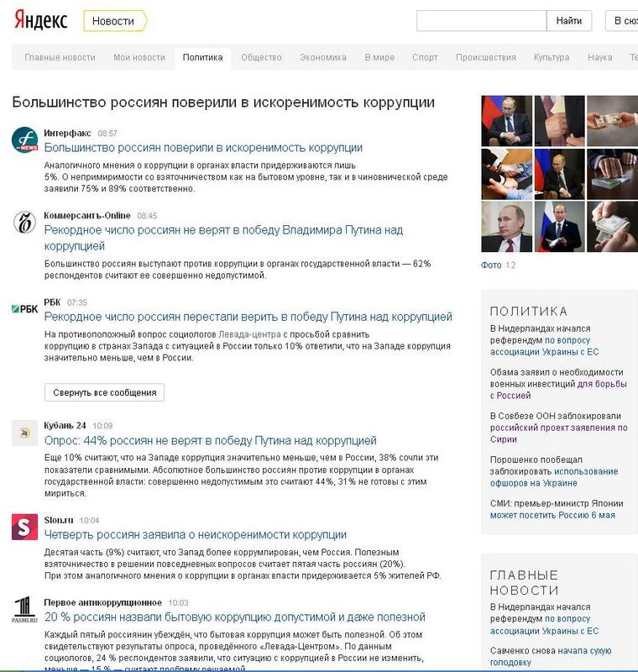Image resolution: width=638 pixels, height=672 pixels.
Task: Open the money handover photo thumbnail
Action: [x=612, y=121]
